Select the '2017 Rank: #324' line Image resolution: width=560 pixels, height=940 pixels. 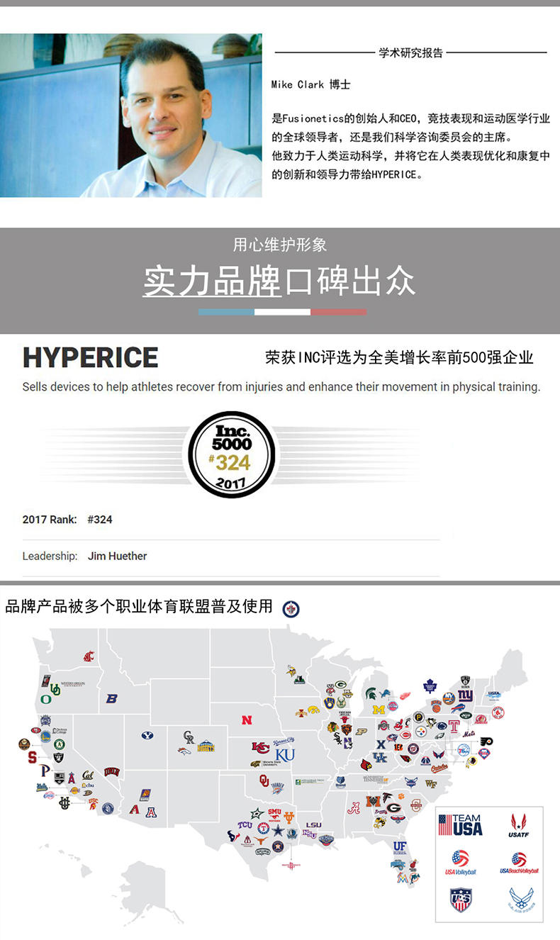[67, 520]
